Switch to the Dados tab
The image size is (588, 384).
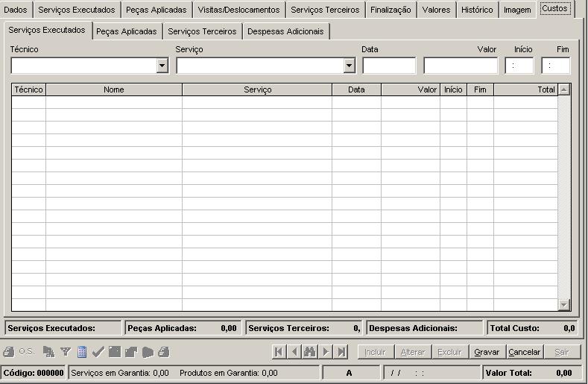click(x=16, y=10)
